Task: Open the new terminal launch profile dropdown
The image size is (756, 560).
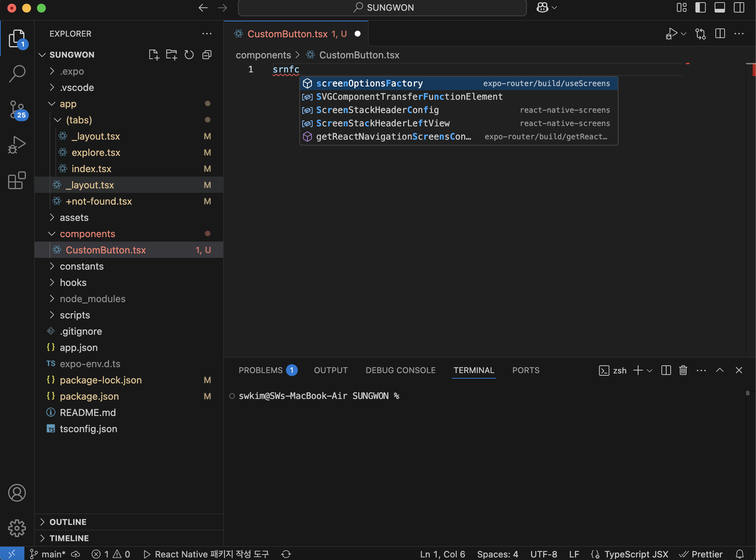Action: click(x=650, y=370)
